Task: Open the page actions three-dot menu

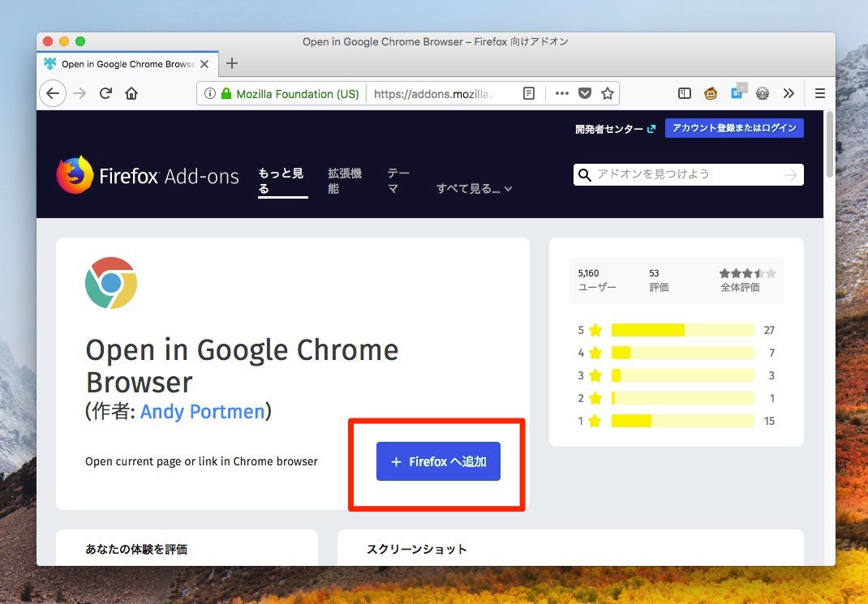Action: 561,93
